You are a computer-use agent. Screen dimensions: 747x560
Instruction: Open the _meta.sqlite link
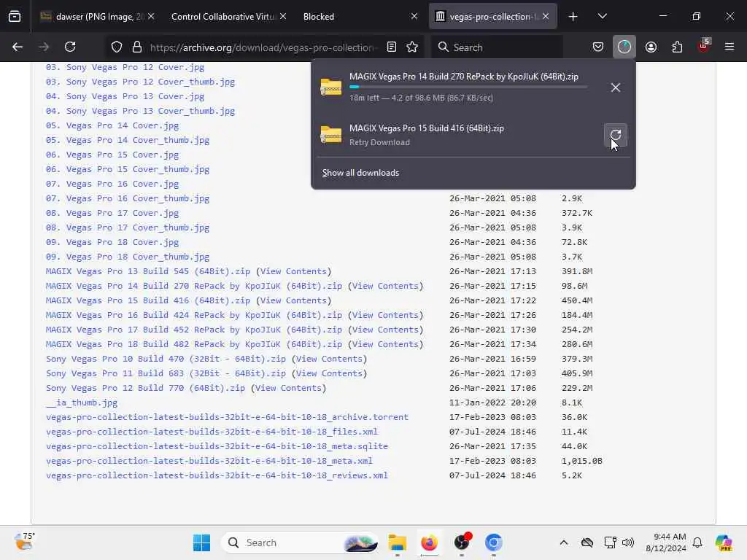[217, 446]
